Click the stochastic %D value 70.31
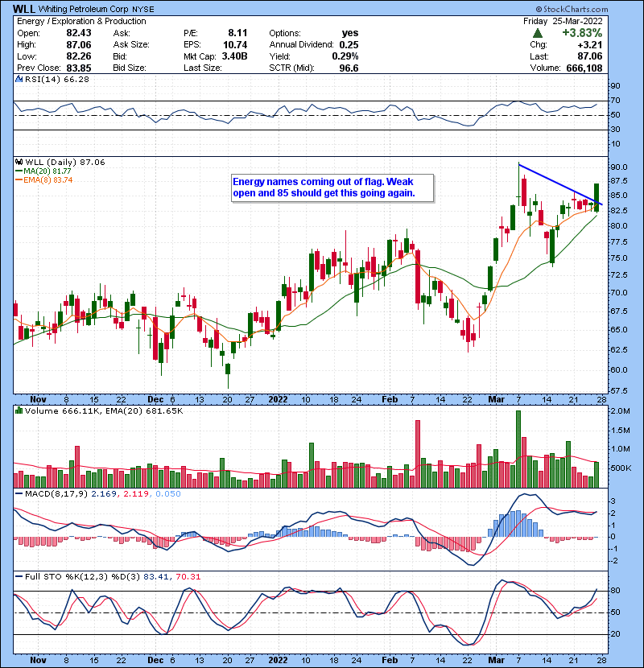 [x=188, y=577]
